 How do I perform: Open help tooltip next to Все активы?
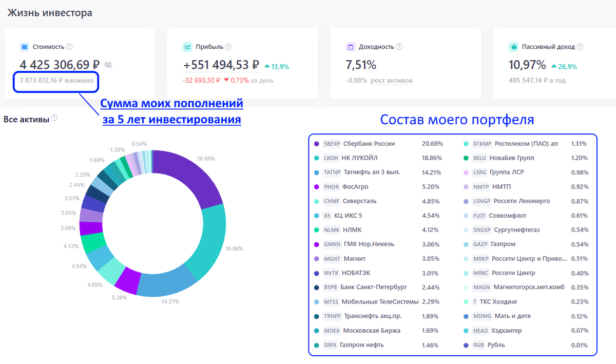coord(54,118)
